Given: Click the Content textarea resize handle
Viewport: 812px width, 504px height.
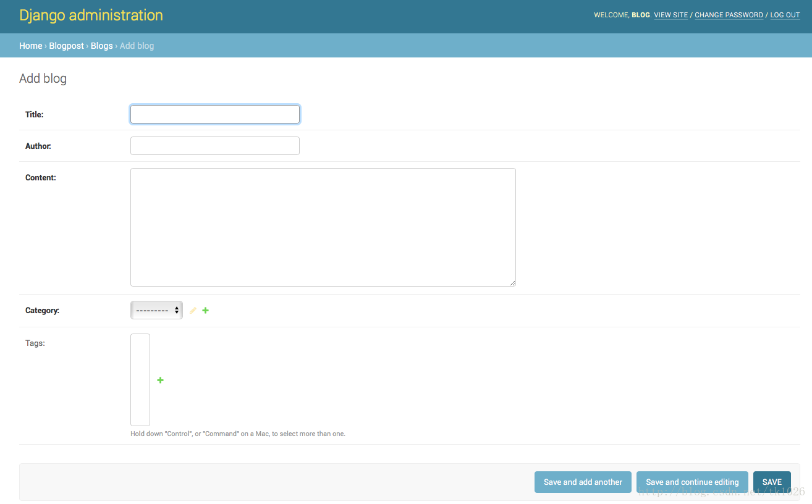Looking at the screenshot, I should pyautogui.click(x=512, y=283).
